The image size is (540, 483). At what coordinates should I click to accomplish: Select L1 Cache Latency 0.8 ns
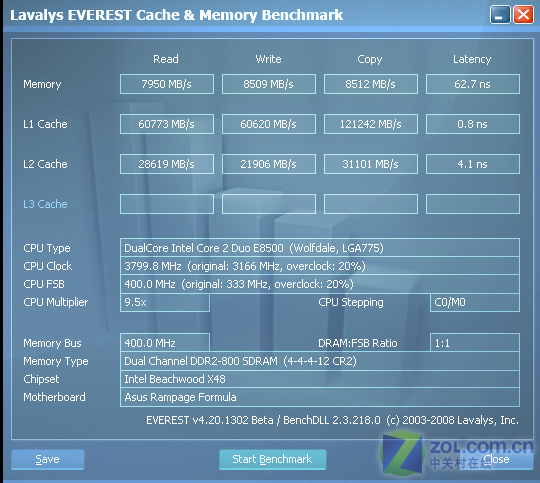(x=472, y=124)
